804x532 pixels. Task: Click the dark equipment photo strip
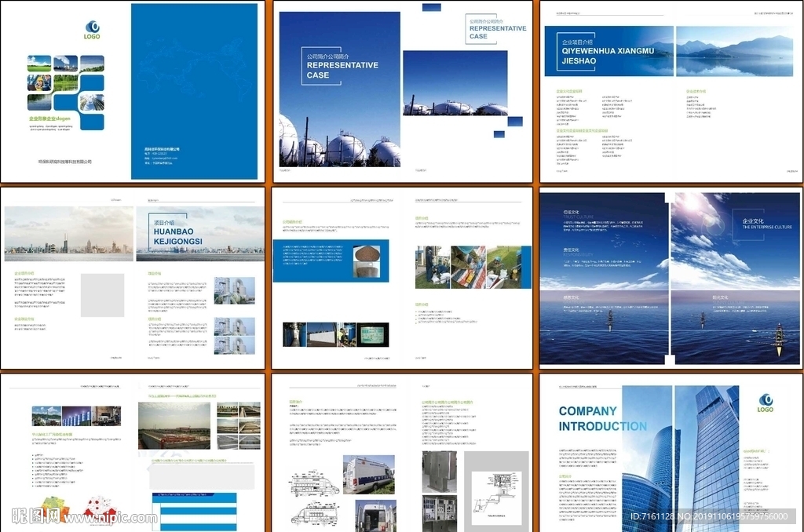coord(336,335)
